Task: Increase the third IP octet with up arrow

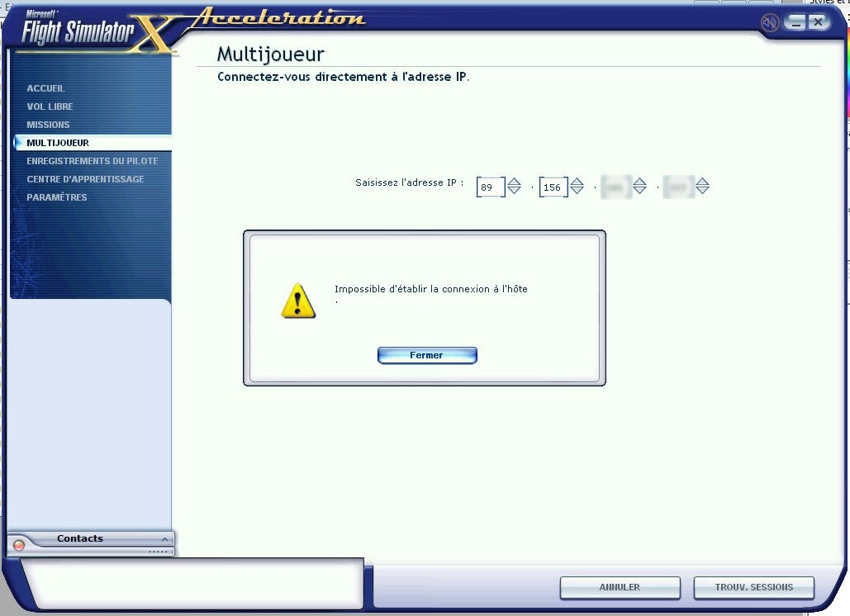Action: pos(640,182)
